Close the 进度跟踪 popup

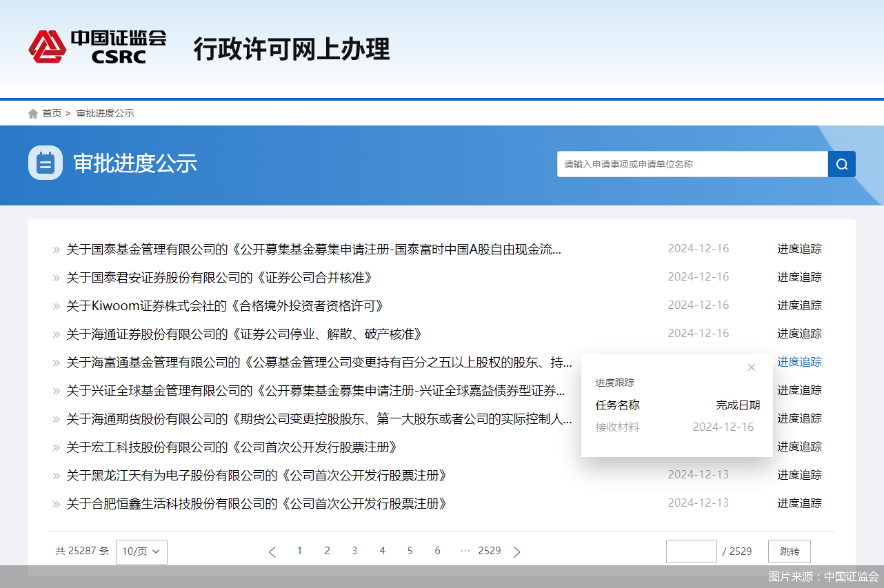pyautogui.click(x=751, y=367)
